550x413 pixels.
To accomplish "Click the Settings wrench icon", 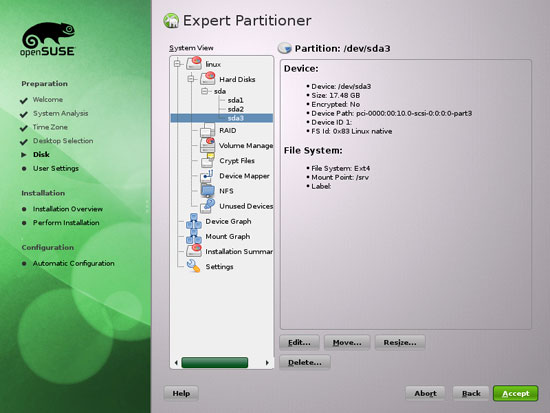I will [x=194, y=266].
